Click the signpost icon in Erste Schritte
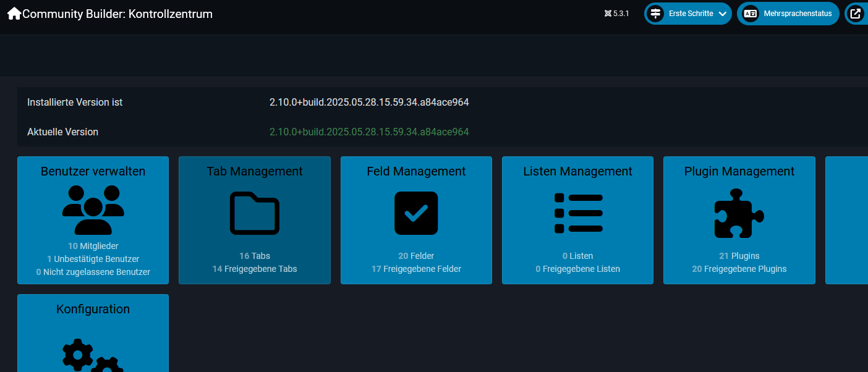 pos(656,14)
